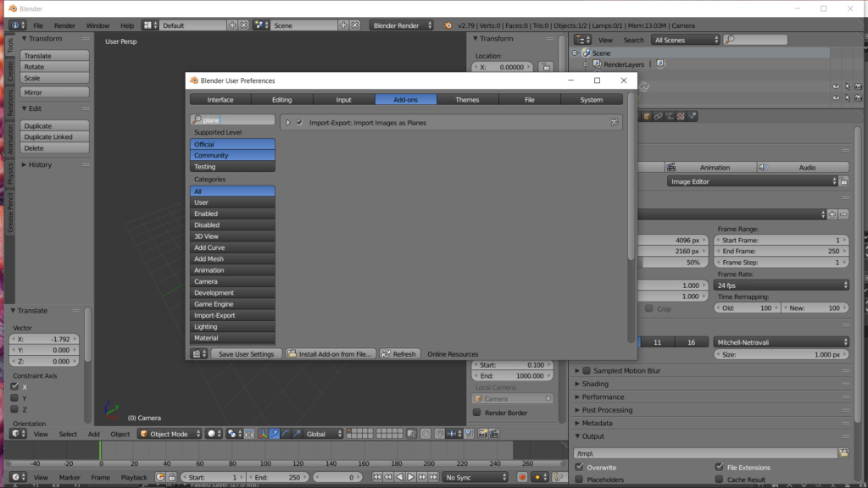
Task: Click the folder icon beside the output path
Action: click(843, 453)
